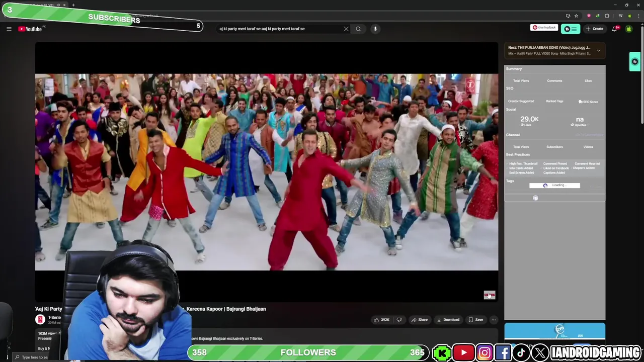Screen dimensions: 644x362
Task: Click Captions Added best practice
Action: tap(554, 173)
